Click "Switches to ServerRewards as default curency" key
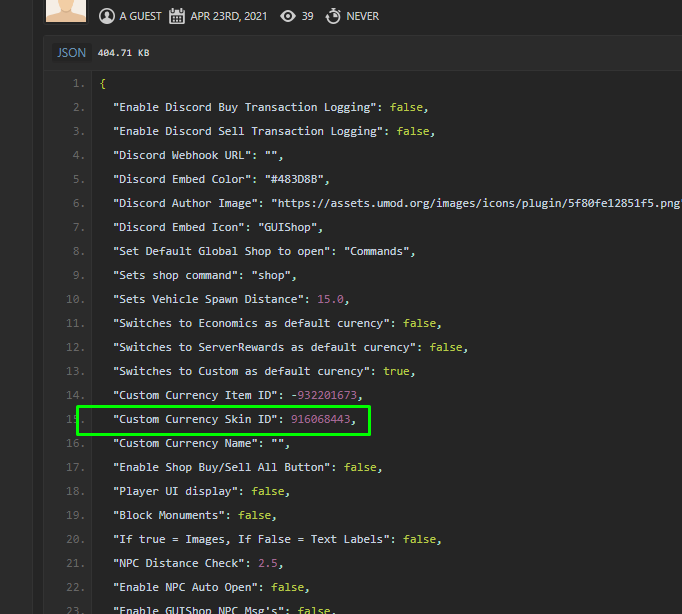Image resolution: width=682 pixels, height=614 pixels. 264,347
